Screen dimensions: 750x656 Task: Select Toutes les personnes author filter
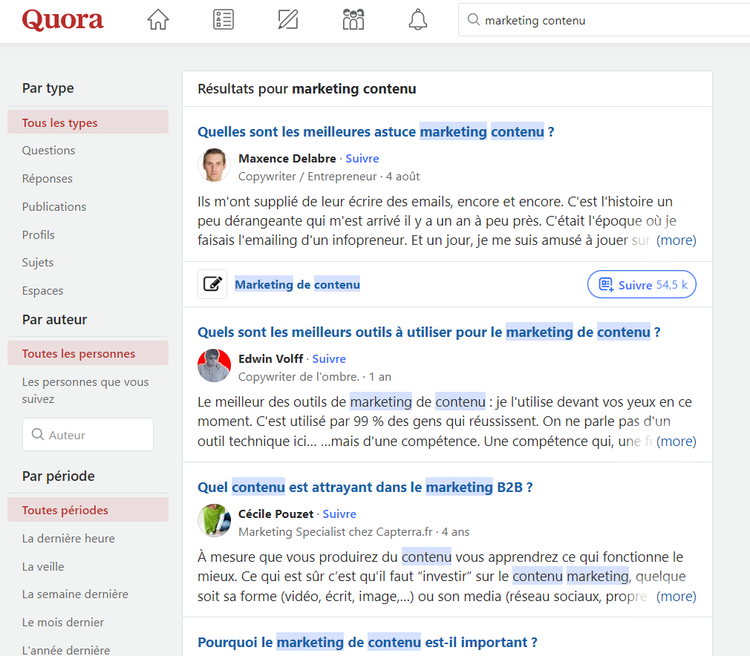88,354
